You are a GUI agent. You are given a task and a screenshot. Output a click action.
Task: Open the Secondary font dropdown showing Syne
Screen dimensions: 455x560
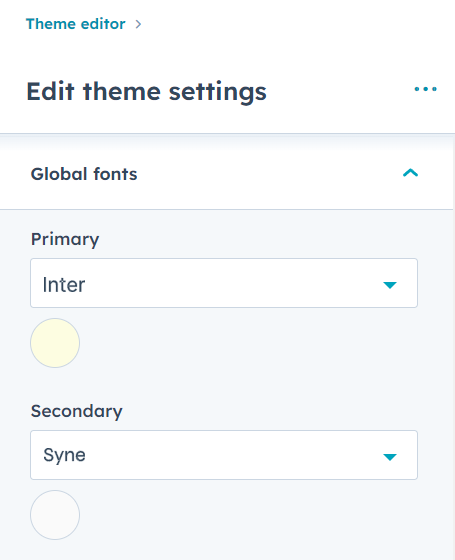(x=224, y=455)
